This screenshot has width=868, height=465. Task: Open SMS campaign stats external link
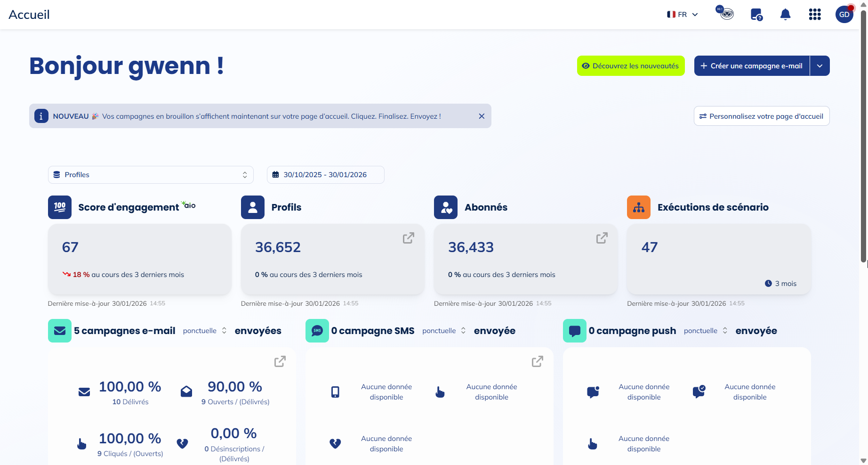click(537, 361)
